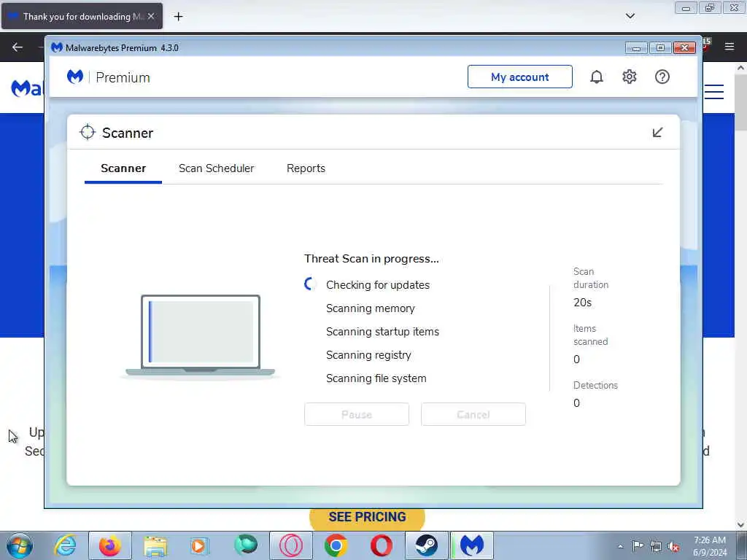Minimize the Malwarebytes window

[636, 47]
